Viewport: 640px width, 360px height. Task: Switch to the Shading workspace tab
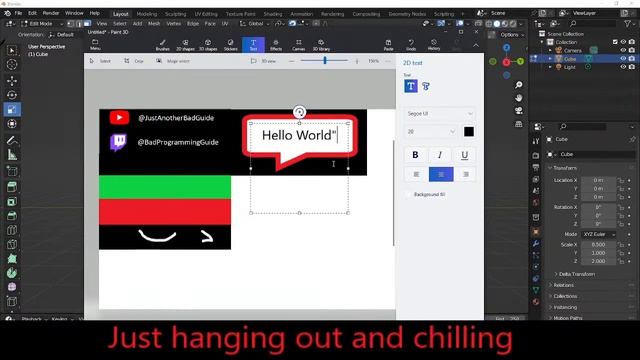(273, 14)
